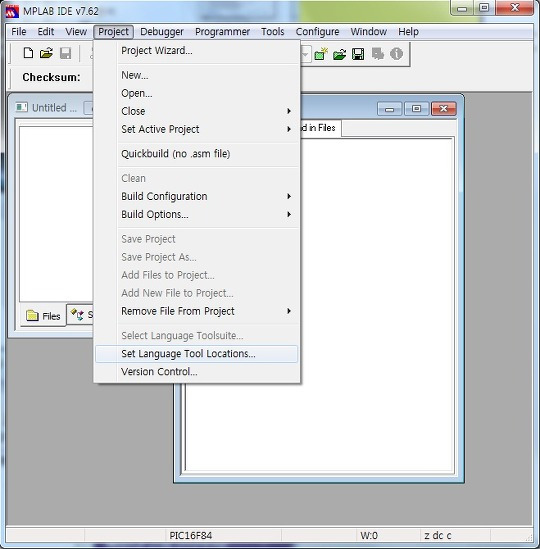540x549 pixels.
Task: Click the grayed Save File toolbar icon
Action: 65,53
